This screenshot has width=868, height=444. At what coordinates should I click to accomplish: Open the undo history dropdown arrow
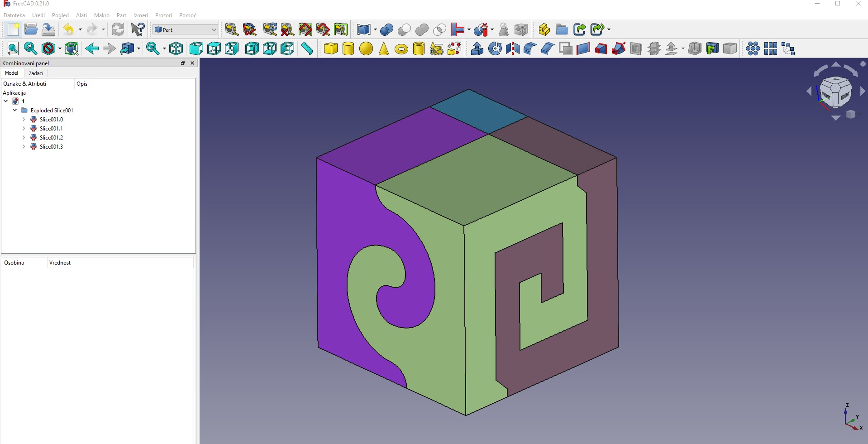[x=80, y=29]
